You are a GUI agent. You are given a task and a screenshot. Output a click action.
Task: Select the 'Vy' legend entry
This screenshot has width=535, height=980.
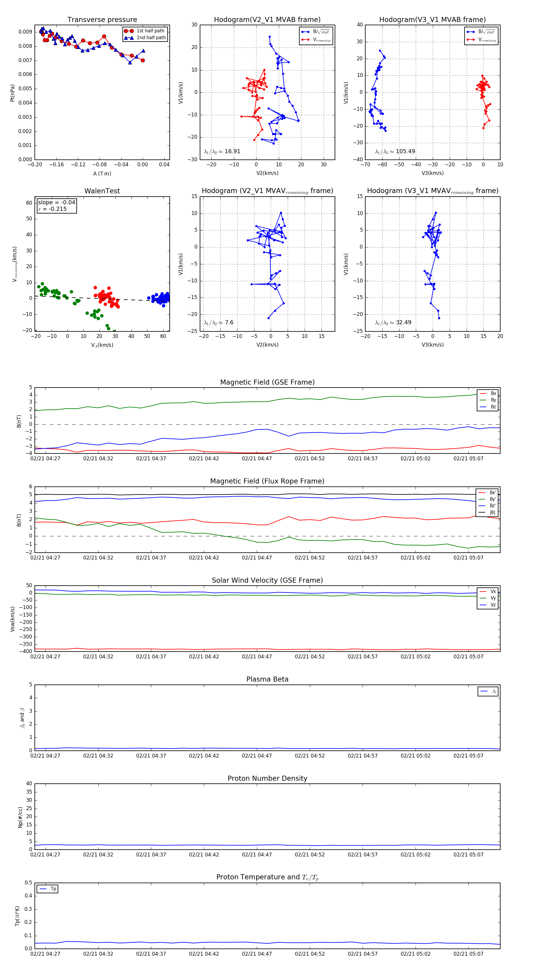point(488,598)
